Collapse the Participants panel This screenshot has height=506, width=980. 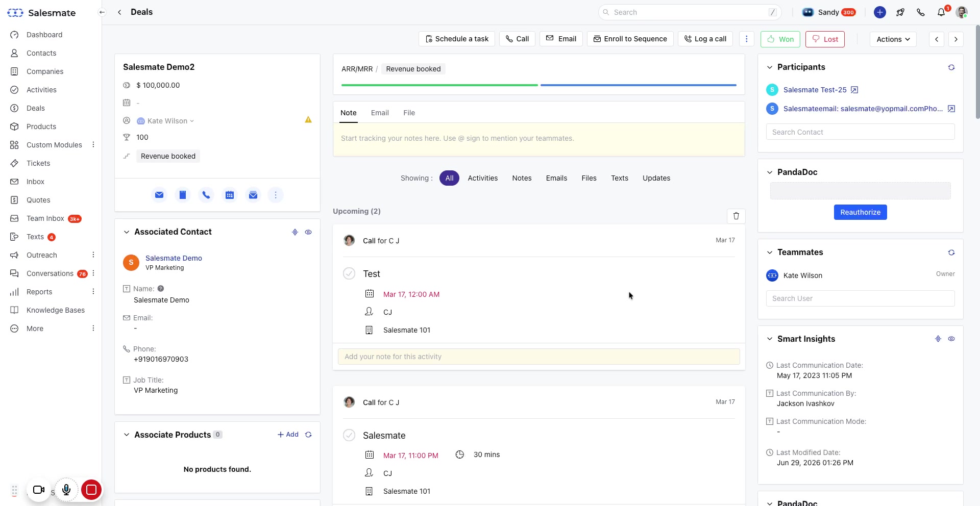click(770, 67)
